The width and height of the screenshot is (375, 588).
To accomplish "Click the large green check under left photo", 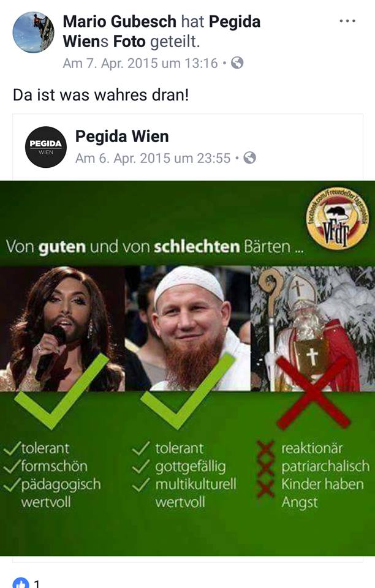I will click(x=61, y=391).
